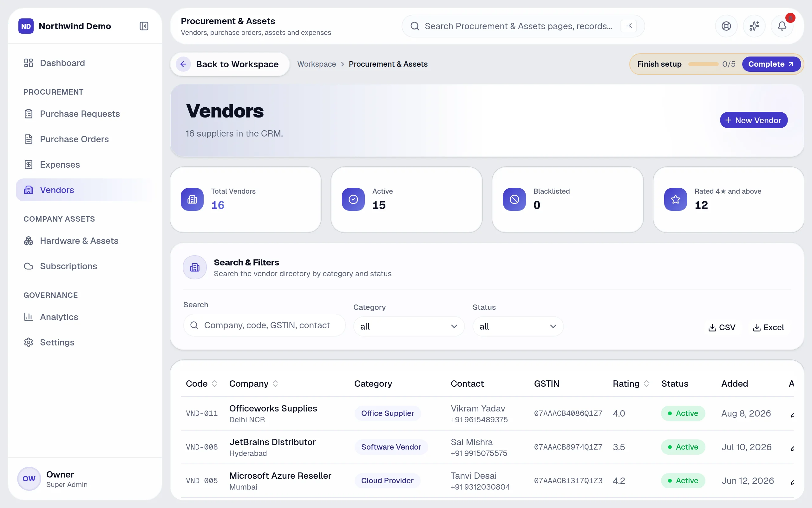Collapse the sidebar panel icon

click(x=144, y=26)
